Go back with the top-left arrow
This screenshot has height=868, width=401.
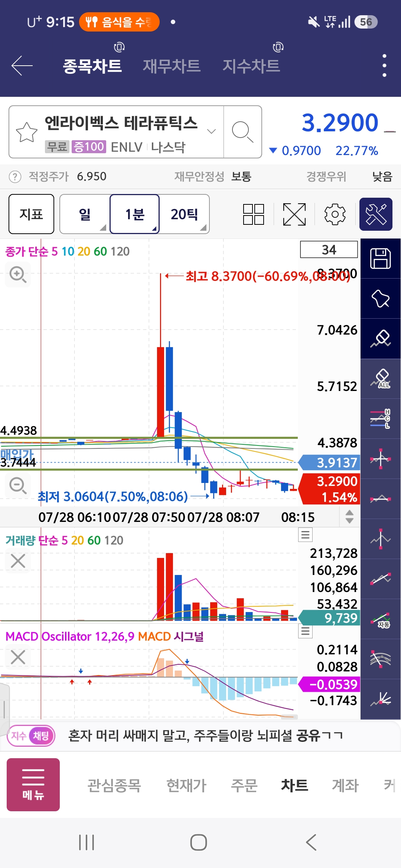(x=22, y=66)
